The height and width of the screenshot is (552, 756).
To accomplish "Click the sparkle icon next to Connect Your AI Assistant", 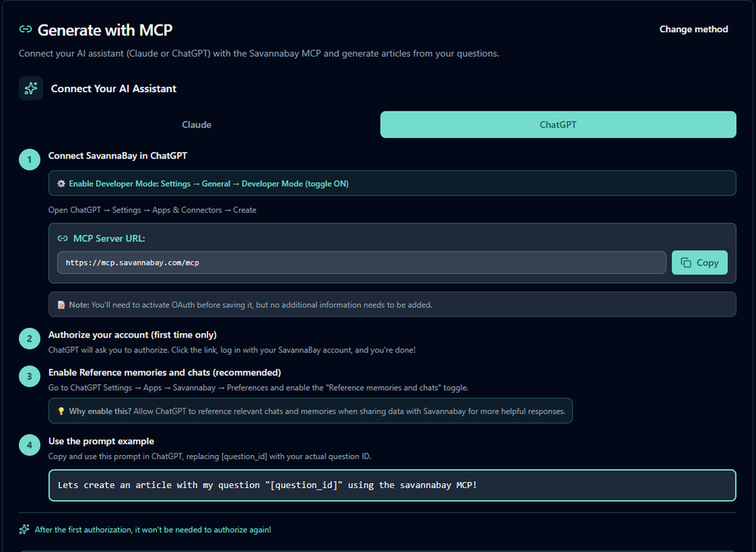I will 31,88.
